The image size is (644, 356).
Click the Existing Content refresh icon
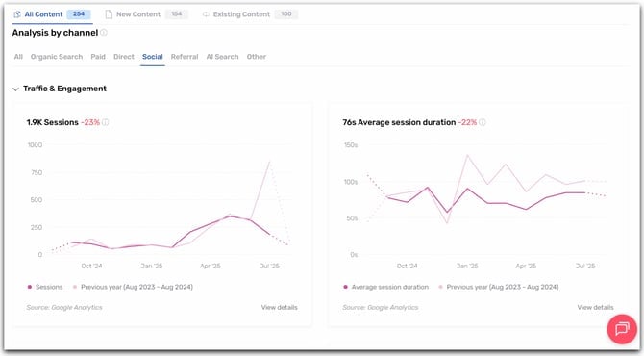(x=206, y=14)
